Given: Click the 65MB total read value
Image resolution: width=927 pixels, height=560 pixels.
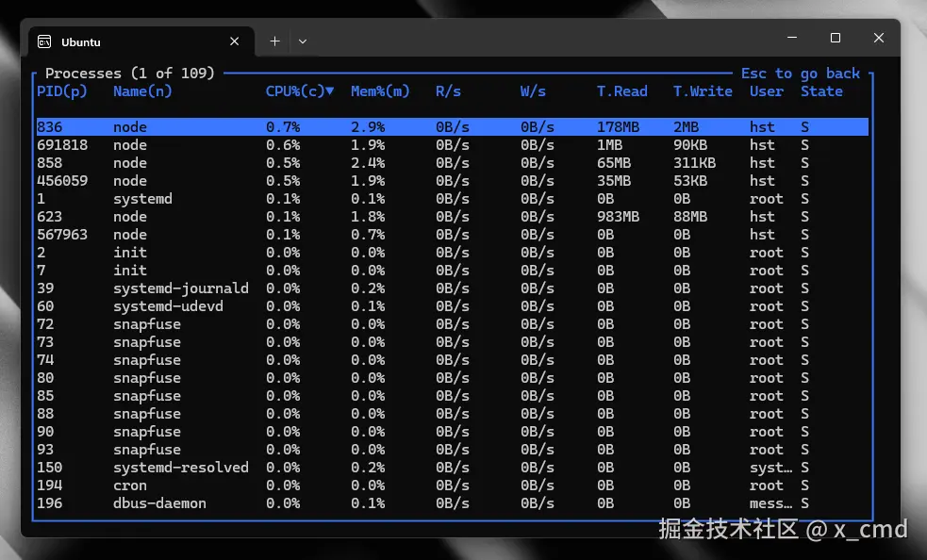Looking at the screenshot, I should (x=614, y=162).
